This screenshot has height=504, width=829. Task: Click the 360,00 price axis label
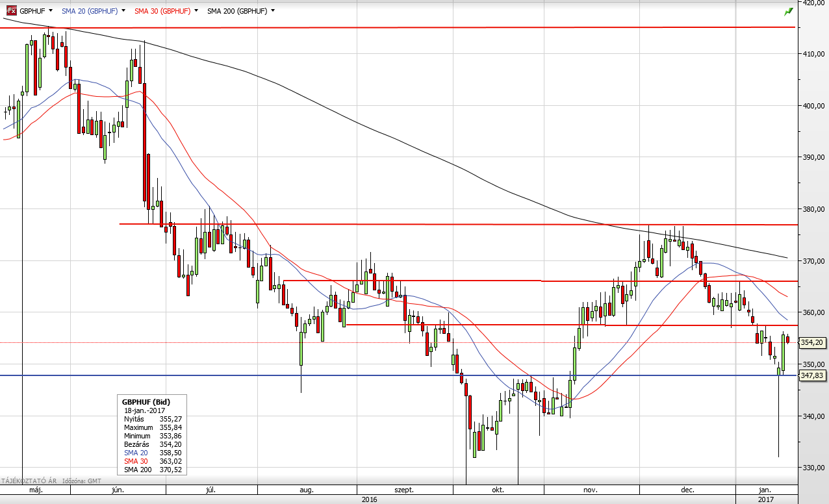click(814, 312)
